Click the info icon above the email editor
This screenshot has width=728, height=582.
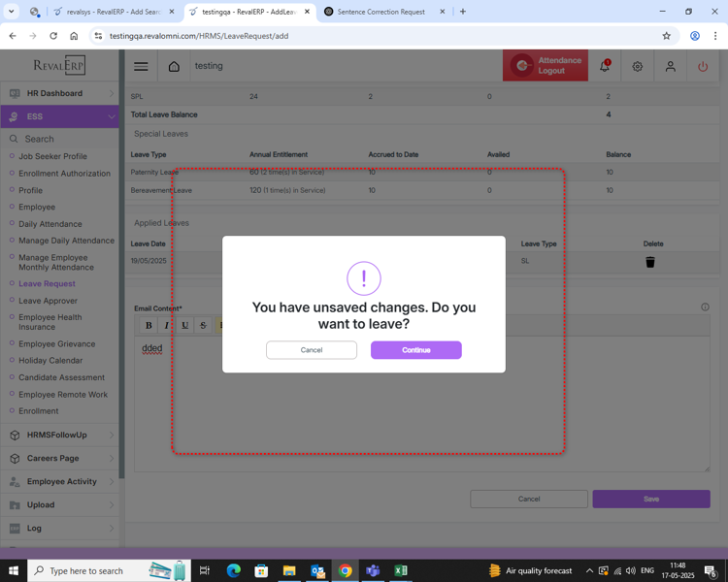(x=705, y=307)
